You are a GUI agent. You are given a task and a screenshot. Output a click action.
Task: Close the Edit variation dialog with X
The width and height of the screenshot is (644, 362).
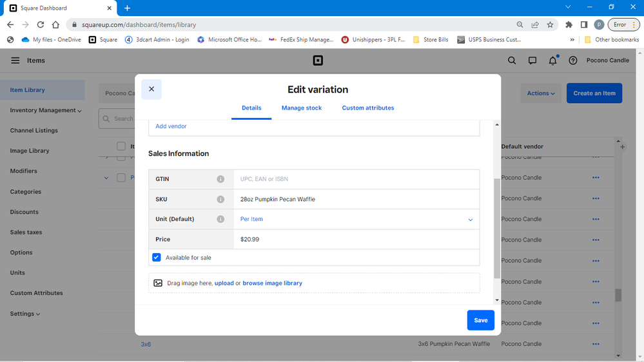coord(151,89)
